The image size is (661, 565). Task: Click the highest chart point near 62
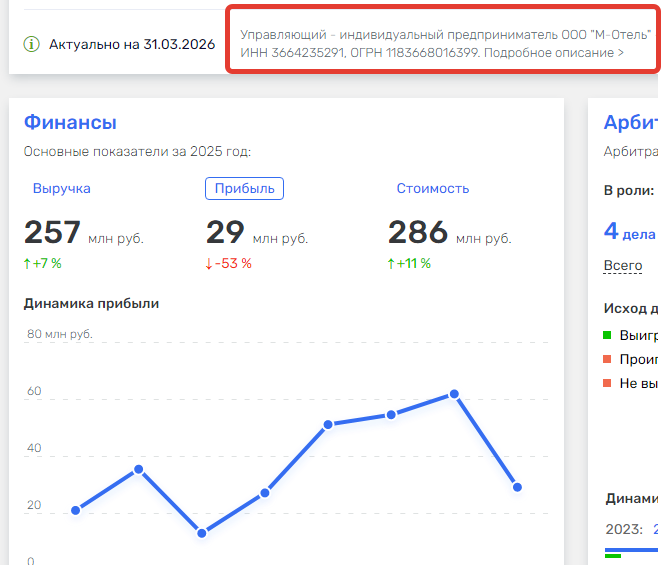pyautogui.click(x=454, y=394)
